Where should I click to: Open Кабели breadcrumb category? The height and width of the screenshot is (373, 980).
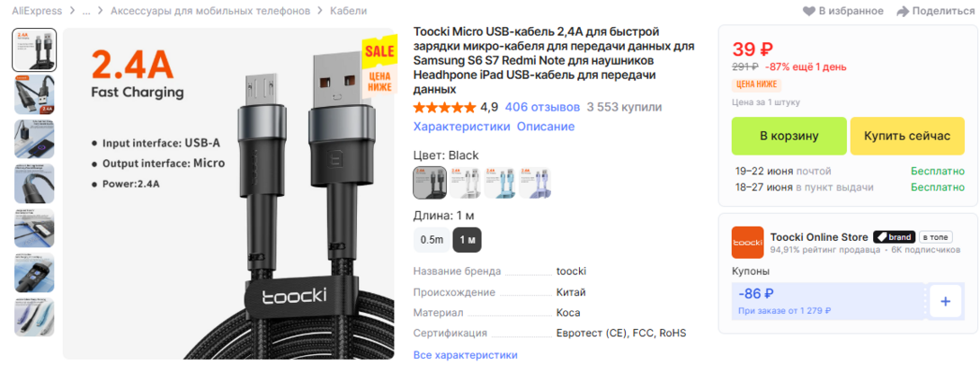349,12
